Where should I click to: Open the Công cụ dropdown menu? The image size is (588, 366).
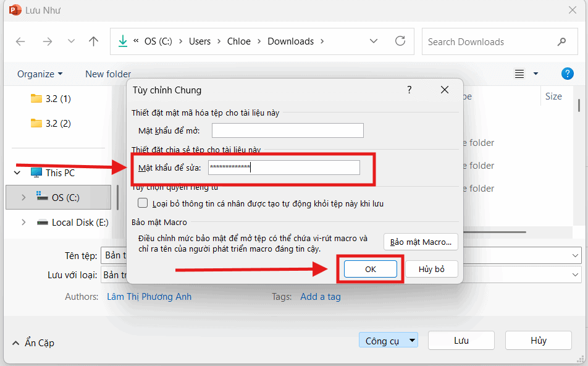pos(388,339)
